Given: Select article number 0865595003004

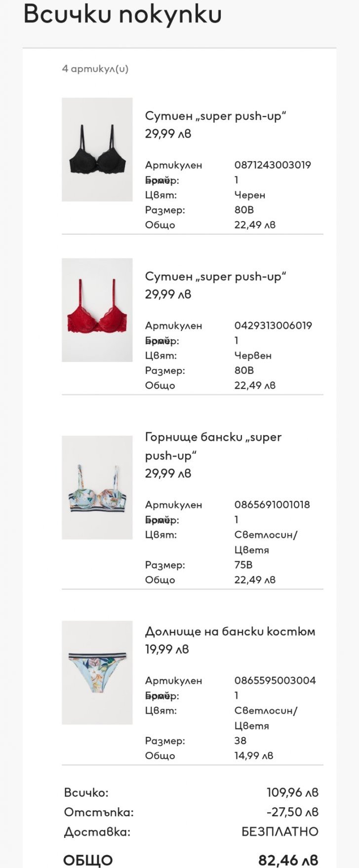Looking at the screenshot, I should click(275, 680).
